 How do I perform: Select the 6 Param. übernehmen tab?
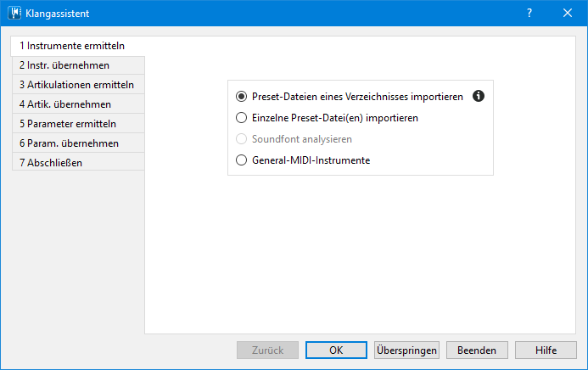point(78,143)
